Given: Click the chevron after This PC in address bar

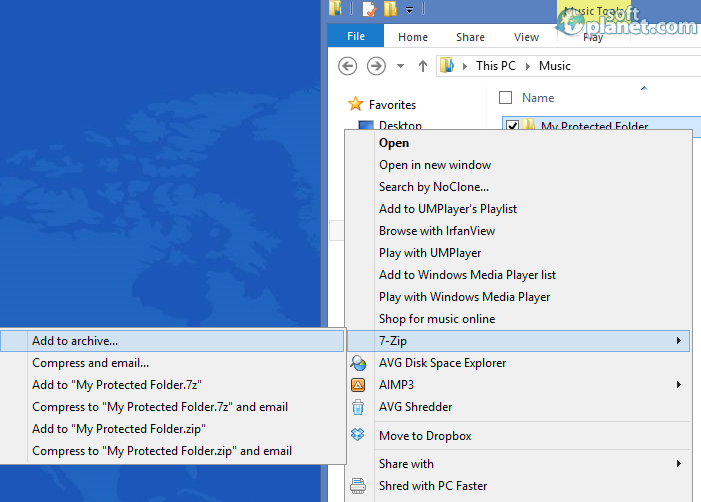Looking at the screenshot, I should [x=528, y=66].
